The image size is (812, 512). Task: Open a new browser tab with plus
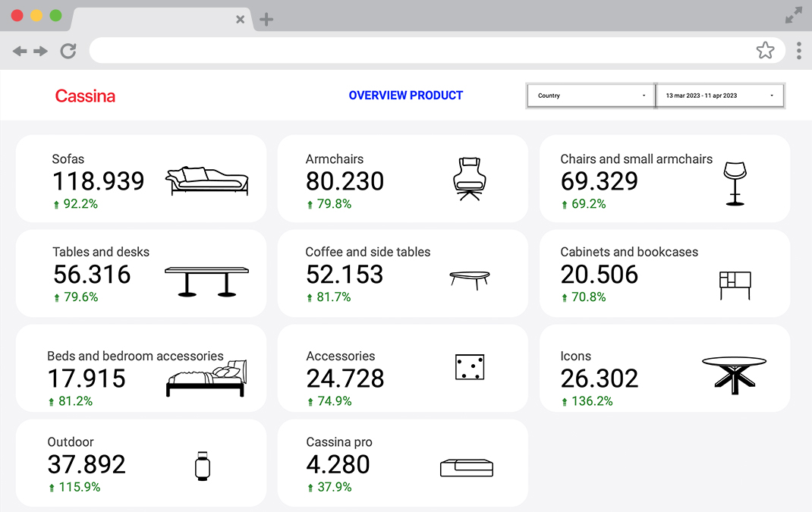(266, 20)
